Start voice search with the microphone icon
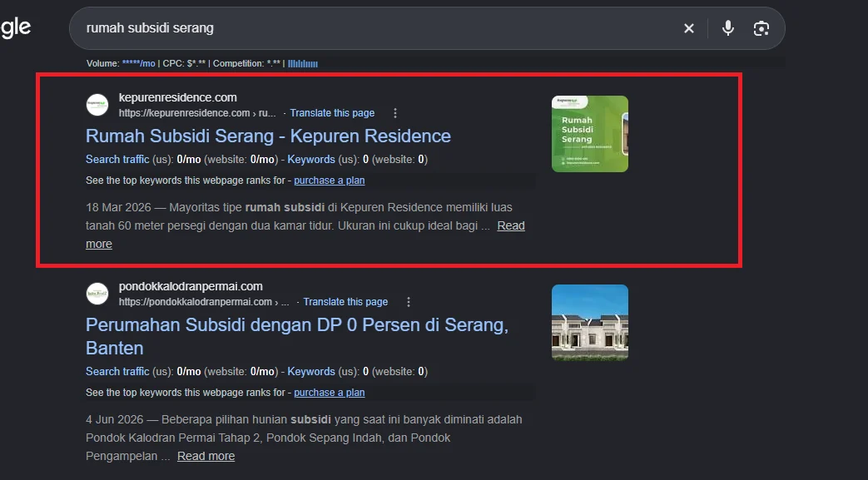The image size is (868, 480). 728,28
